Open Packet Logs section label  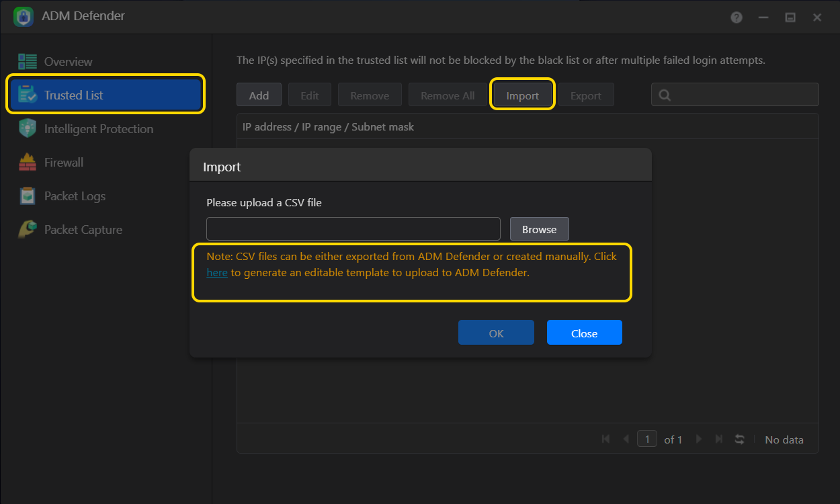[75, 196]
